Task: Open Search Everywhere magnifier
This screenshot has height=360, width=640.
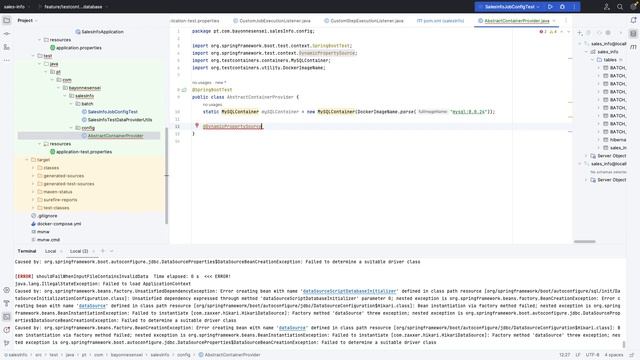Action: (620, 7)
